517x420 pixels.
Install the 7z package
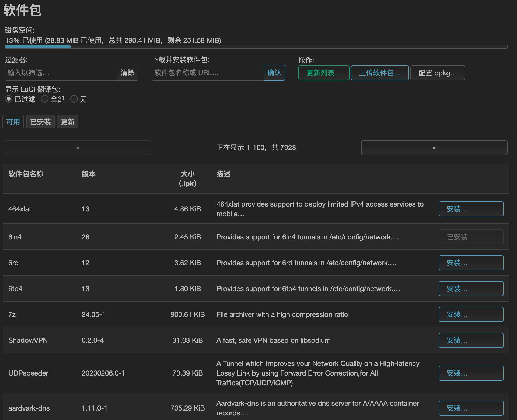click(471, 314)
